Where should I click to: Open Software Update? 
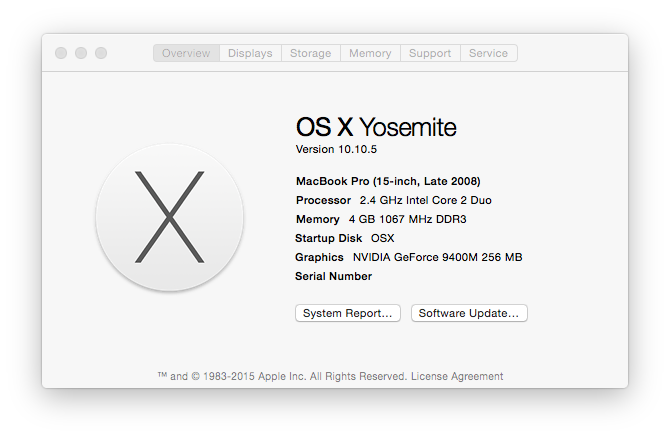pyautogui.click(x=469, y=313)
